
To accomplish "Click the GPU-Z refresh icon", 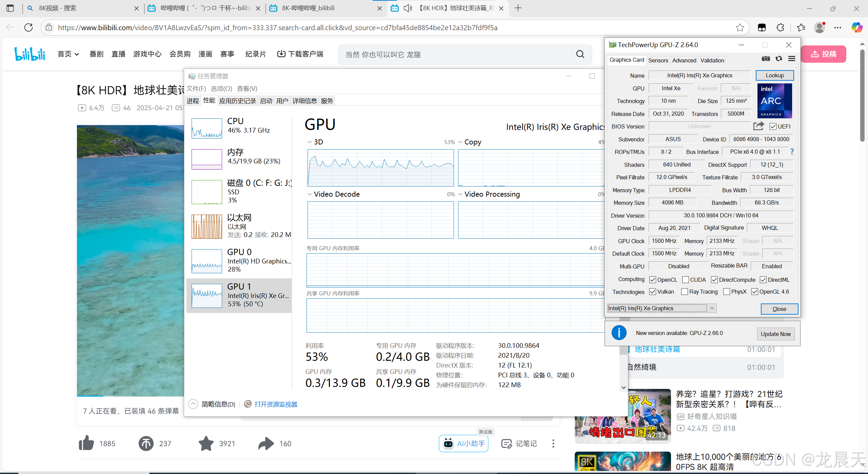I will 779,59.
